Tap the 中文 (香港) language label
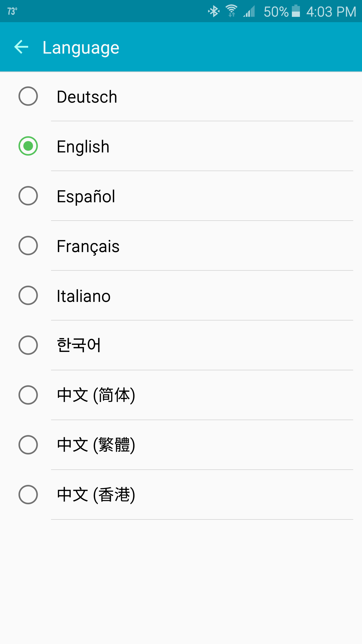Image resolution: width=362 pixels, height=644 pixels. click(96, 495)
